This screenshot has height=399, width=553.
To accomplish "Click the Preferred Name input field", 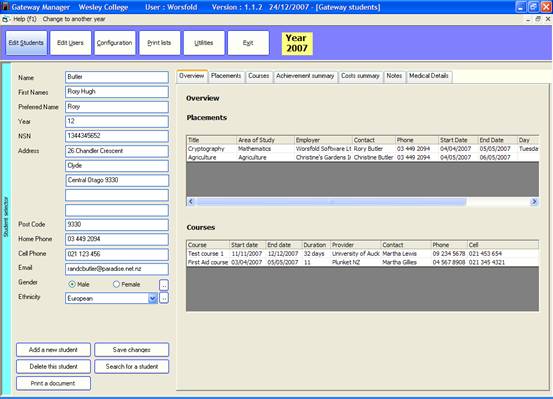I will pos(117,107).
